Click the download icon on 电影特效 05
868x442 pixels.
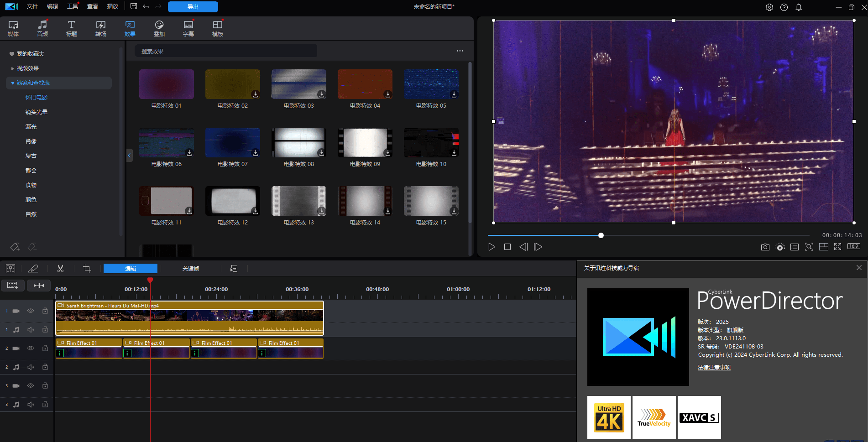click(454, 94)
